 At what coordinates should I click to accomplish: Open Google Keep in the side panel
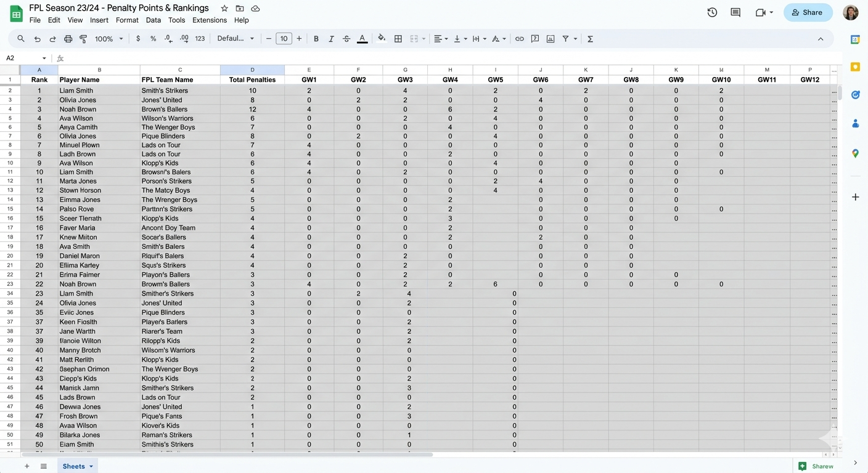[x=855, y=67]
